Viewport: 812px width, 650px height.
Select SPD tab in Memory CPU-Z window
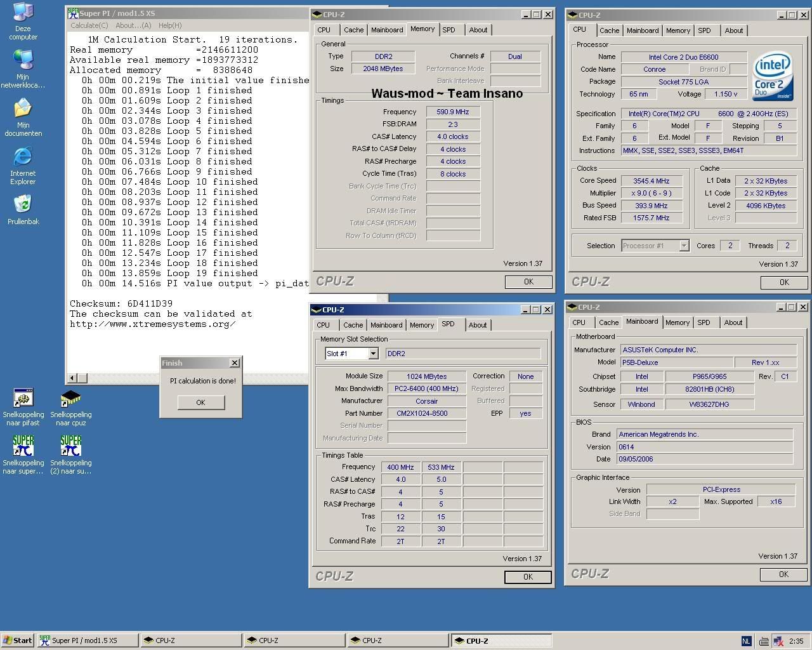pyautogui.click(x=449, y=30)
